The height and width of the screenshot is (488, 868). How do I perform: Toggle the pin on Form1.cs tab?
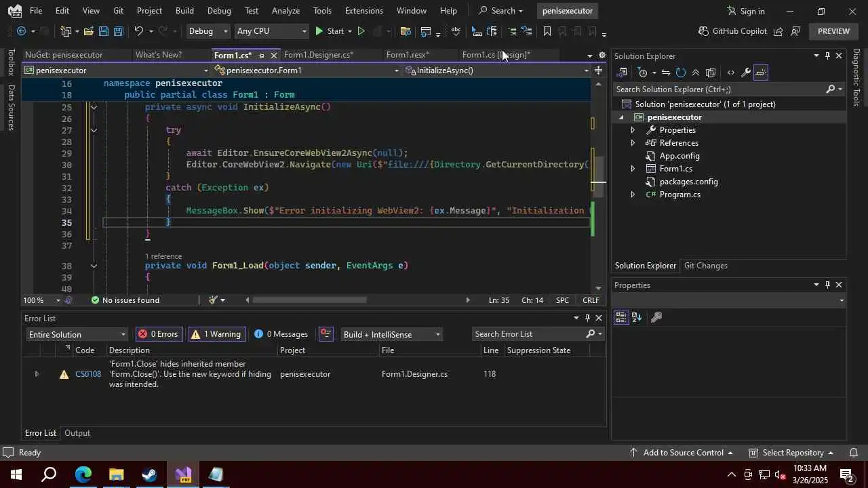click(261, 56)
